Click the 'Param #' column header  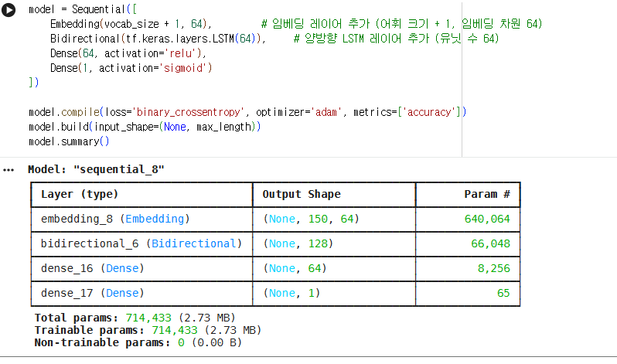(x=487, y=195)
